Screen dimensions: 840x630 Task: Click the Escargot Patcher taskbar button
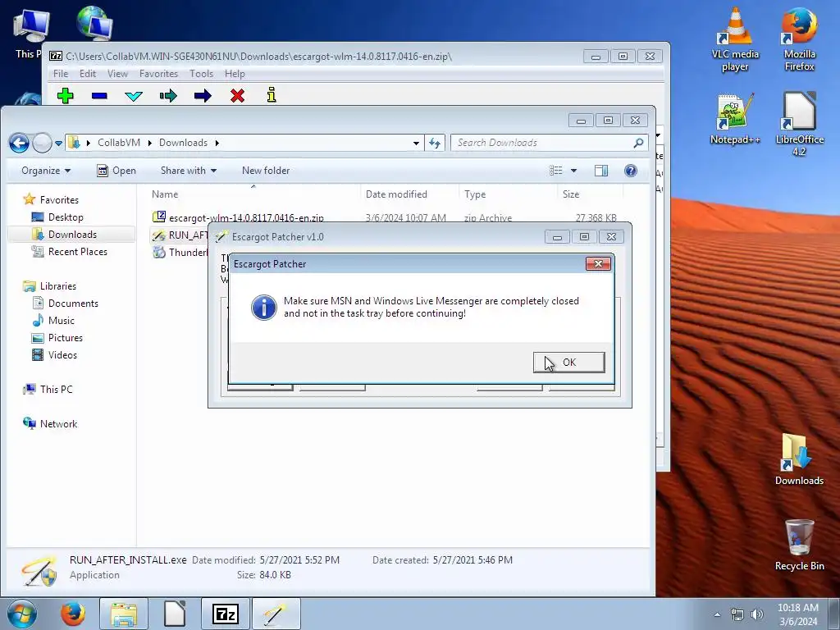(x=276, y=614)
